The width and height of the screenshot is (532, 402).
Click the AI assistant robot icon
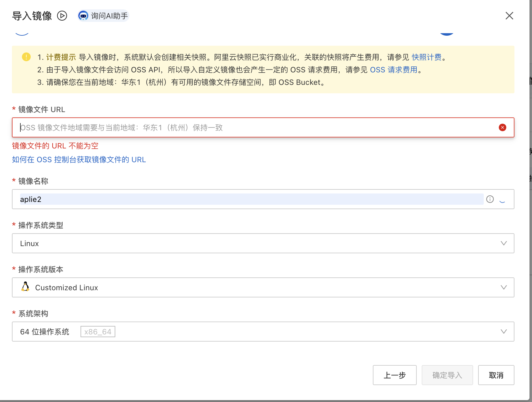point(83,16)
